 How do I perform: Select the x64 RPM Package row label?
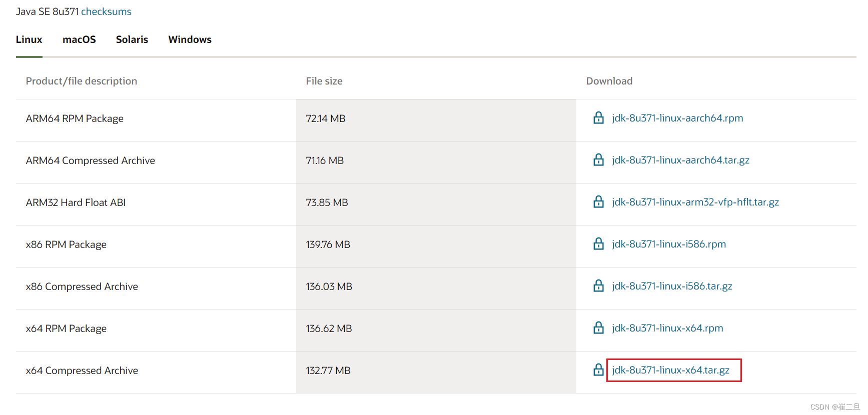66,328
